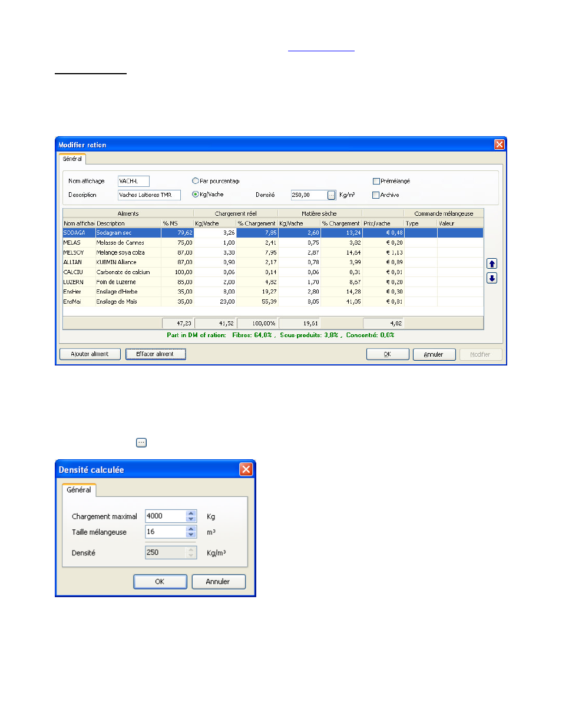Click the Ajouter aliment button
This screenshot has width=562, height=728.
90,354
